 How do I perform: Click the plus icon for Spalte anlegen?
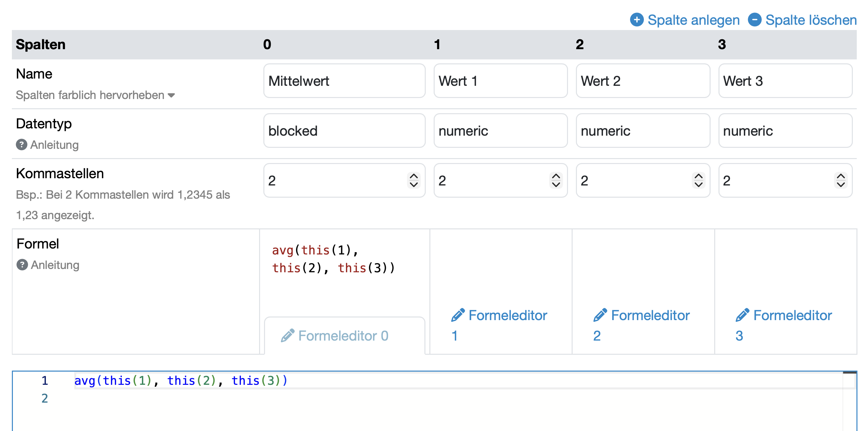coord(637,19)
